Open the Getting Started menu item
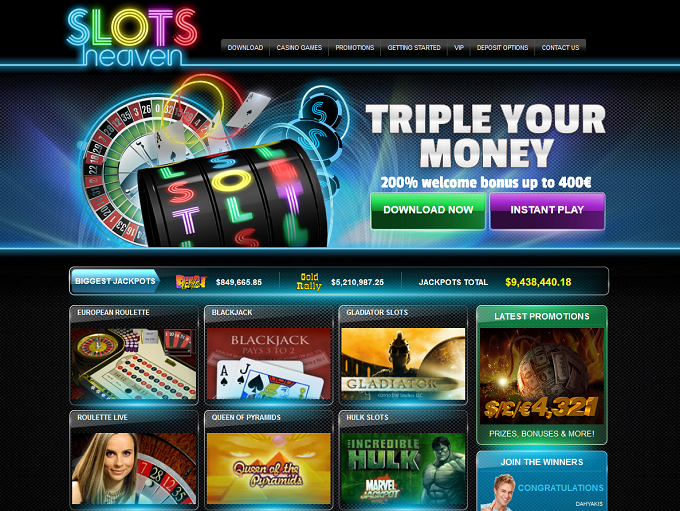 click(414, 48)
